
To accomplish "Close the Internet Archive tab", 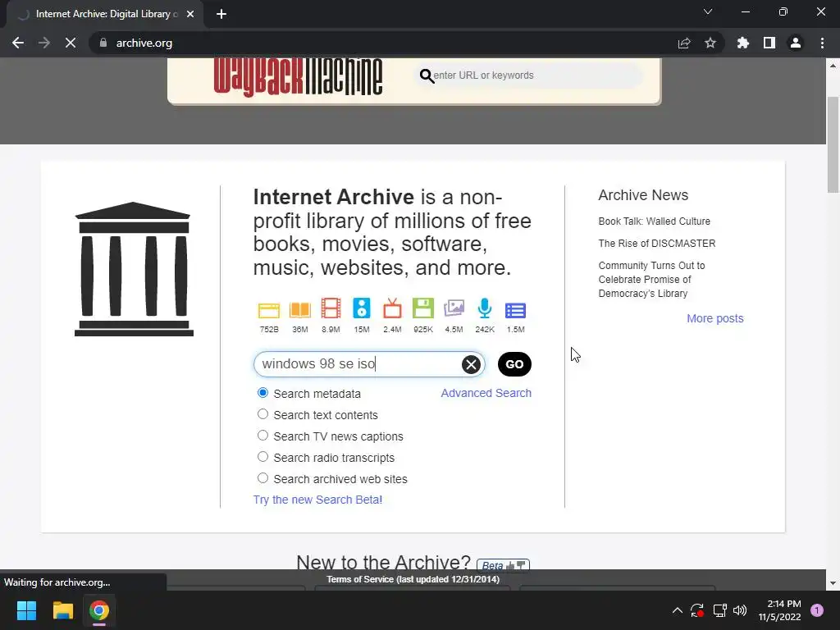I will (x=190, y=14).
